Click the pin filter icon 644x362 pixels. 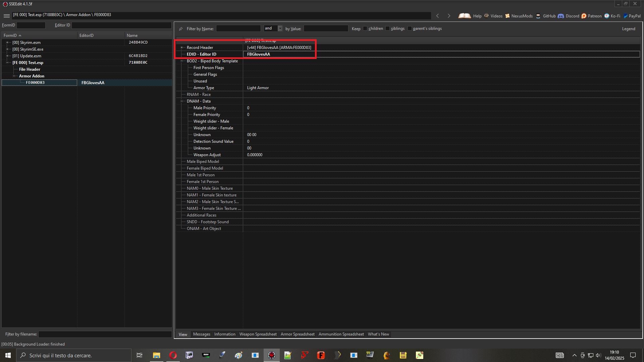point(181,29)
